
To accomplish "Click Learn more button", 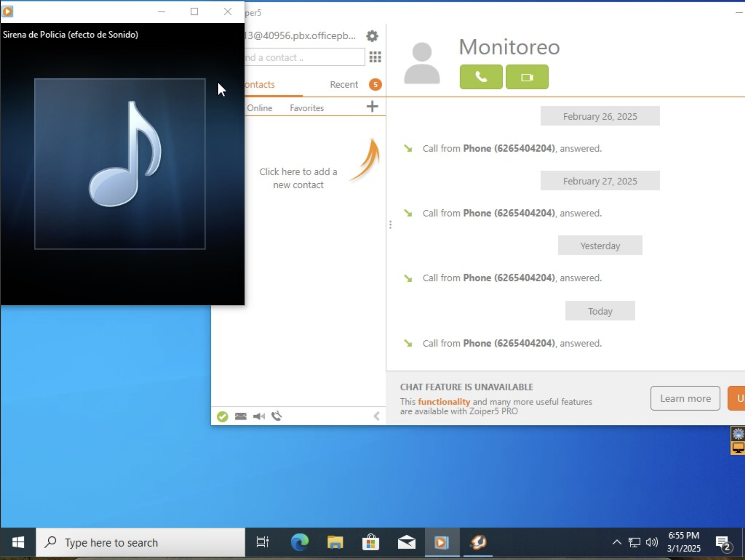I will pyautogui.click(x=685, y=398).
